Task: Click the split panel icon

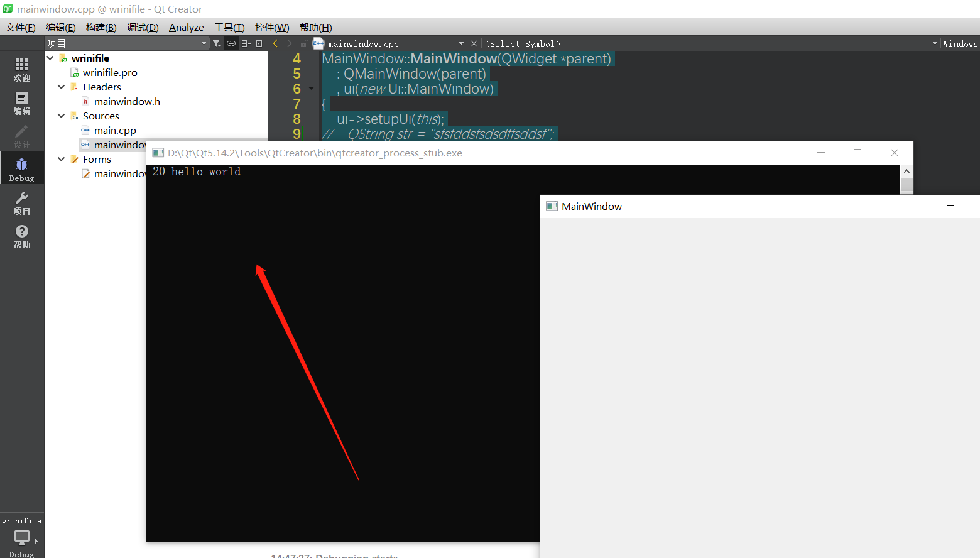Action: click(x=246, y=43)
